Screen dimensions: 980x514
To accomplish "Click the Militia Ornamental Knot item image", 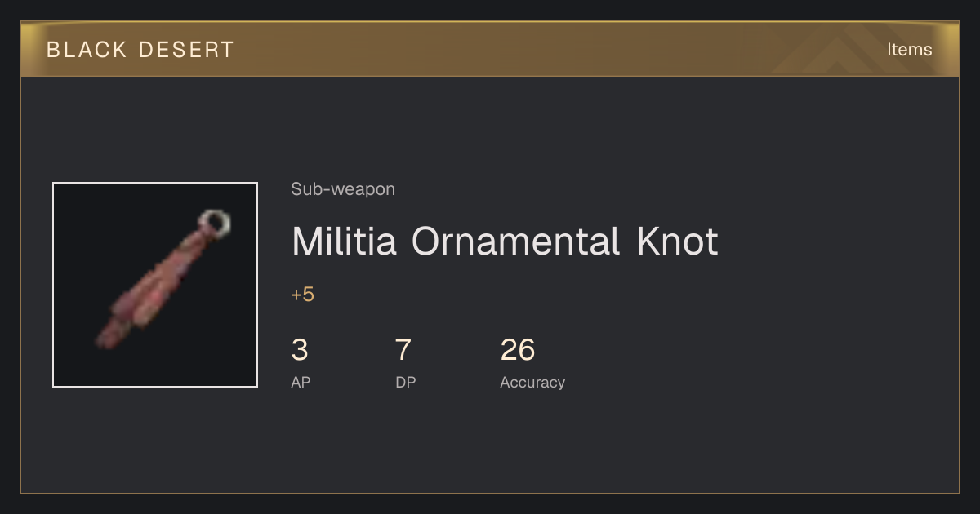I will point(155,285).
